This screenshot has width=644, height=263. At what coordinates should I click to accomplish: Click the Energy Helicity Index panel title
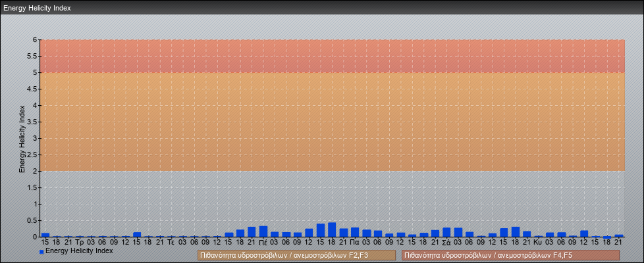tap(38, 8)
